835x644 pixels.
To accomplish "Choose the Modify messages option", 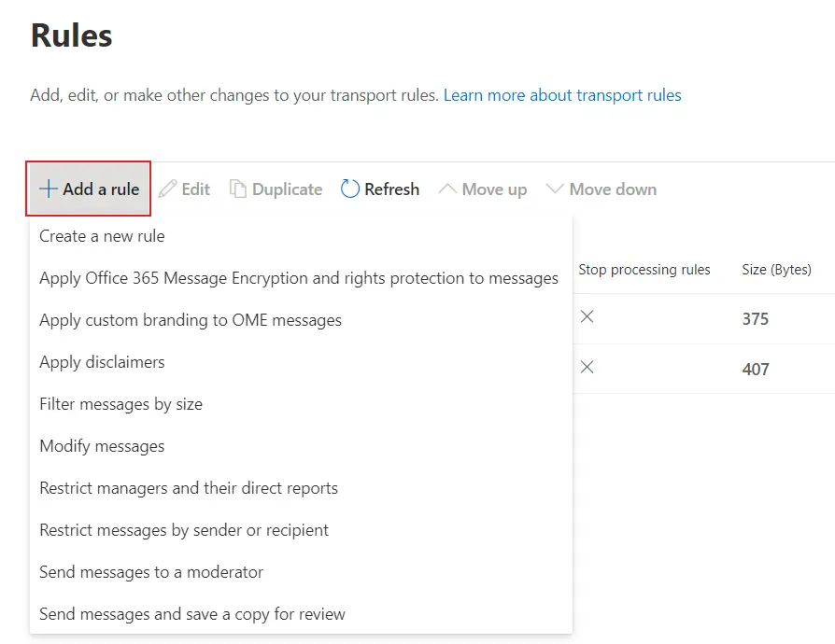I will 102,446.
